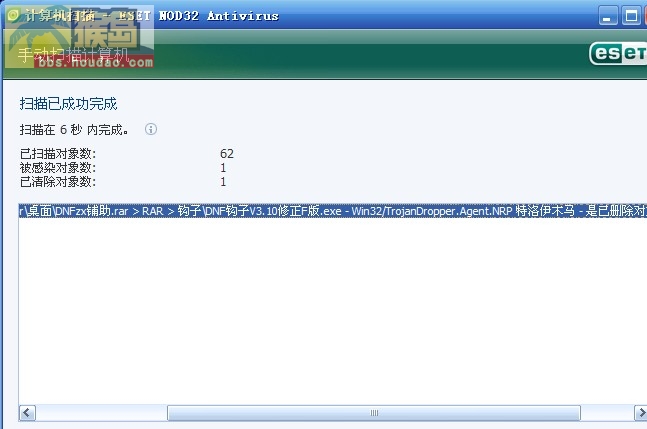Click the 扫描已成功完成 heading
Screen dimensions: 647x429
(x=68, y=104)
